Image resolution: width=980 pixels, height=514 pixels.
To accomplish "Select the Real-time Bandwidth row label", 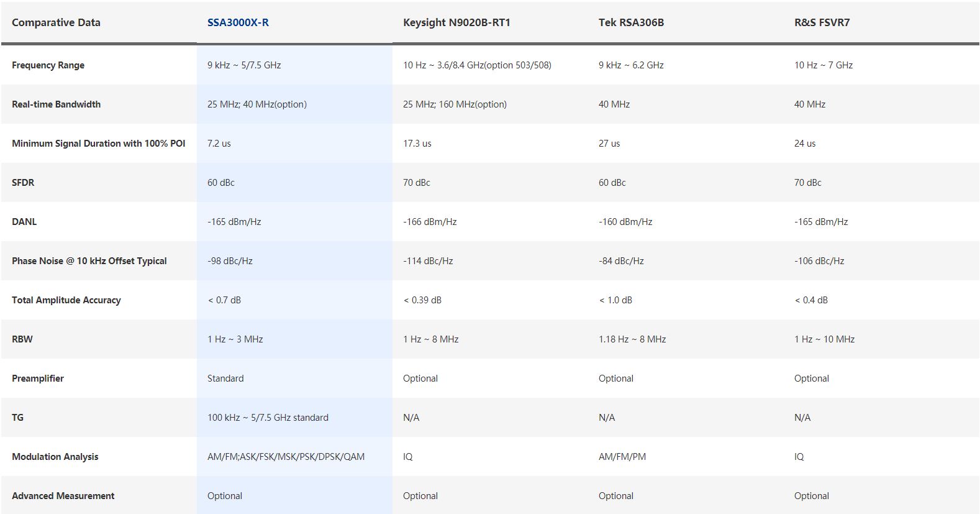I will 56,104.
